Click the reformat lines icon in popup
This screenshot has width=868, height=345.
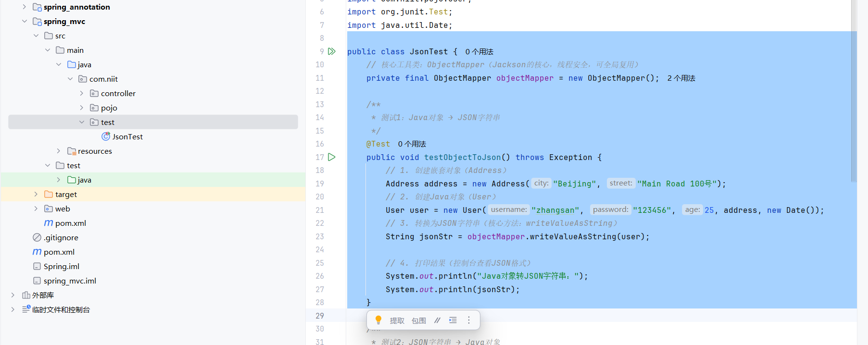click(453, 320)
